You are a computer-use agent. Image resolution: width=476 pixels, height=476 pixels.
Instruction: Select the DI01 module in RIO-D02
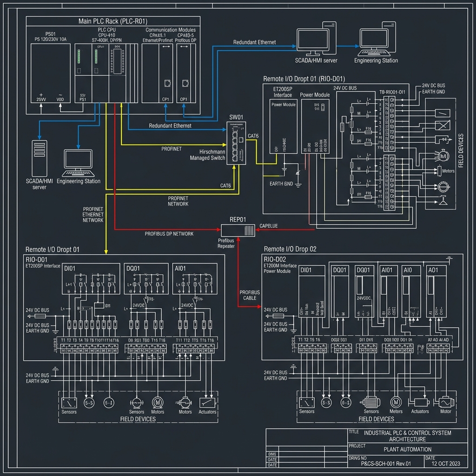(312, 291)
